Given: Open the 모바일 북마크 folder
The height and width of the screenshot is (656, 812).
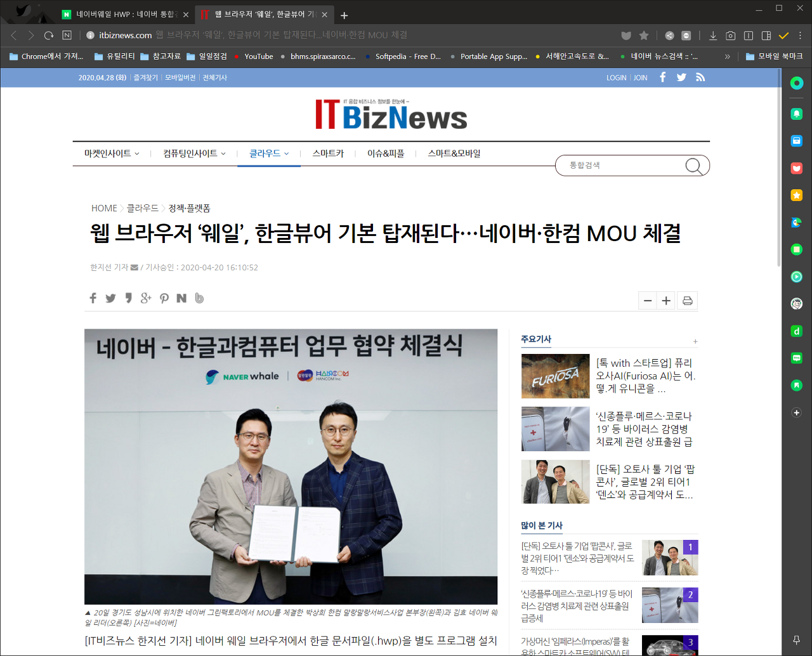Looking at the screenshot, I should click(x=775, y=56).
